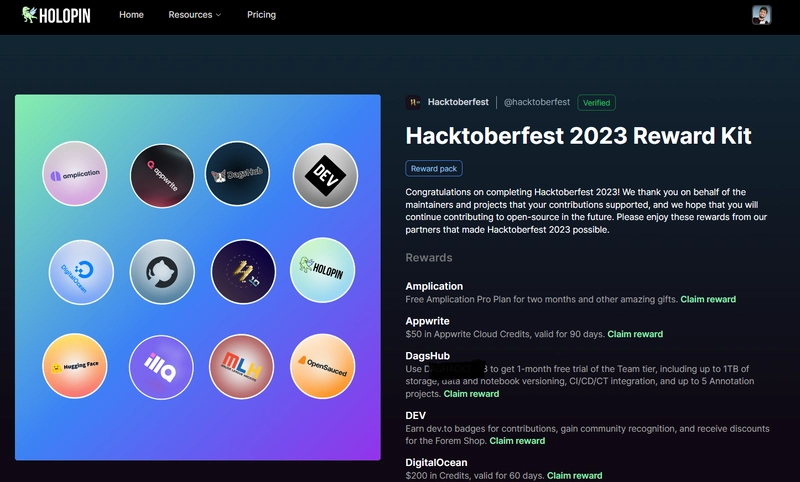Click the Reward pack tag

[x=434, y=168]
